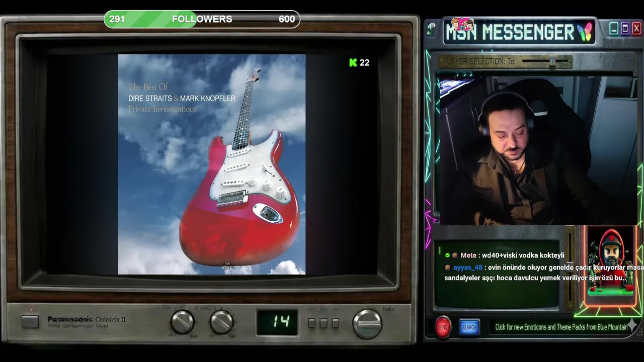
Task: Click the chat panel vertical scrollbar handle
Action: [x=570, y=266]
